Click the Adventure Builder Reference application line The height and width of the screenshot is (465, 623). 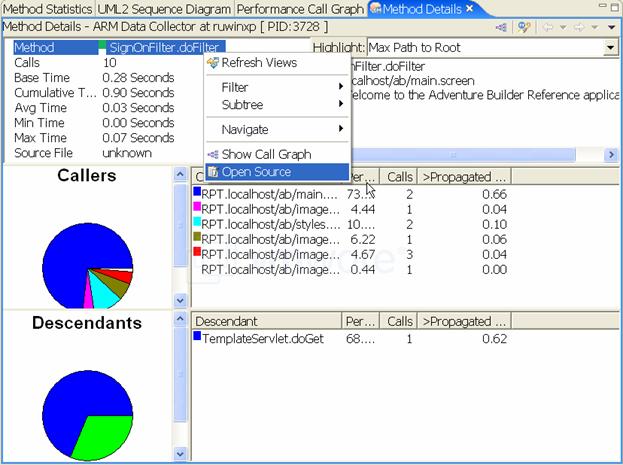pyautogui.click(x=485, y=95)
